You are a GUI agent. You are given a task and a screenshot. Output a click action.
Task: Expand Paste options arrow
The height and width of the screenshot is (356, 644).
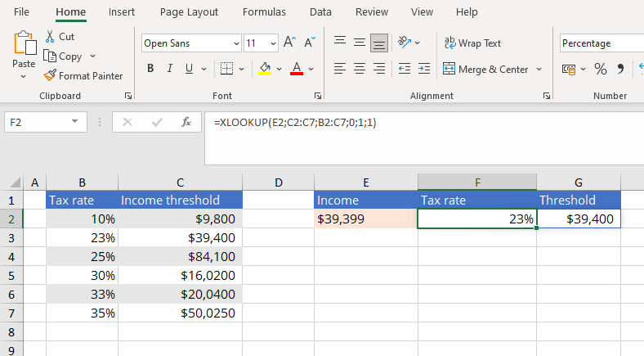(x=24, y=76)
